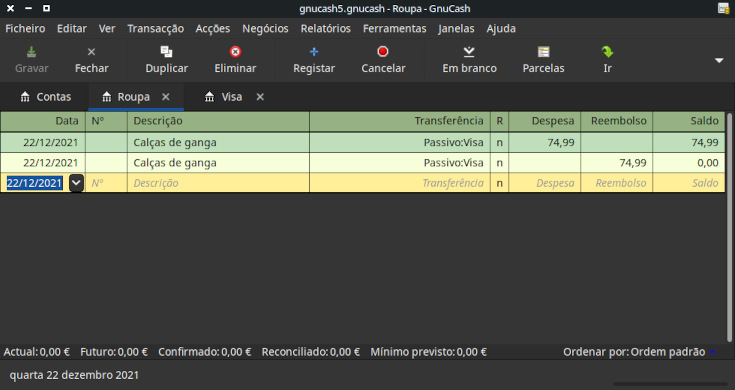Click the Em branco toolbar icon
The height and width of the screenshot is (390, 735).
pos(469,52)
